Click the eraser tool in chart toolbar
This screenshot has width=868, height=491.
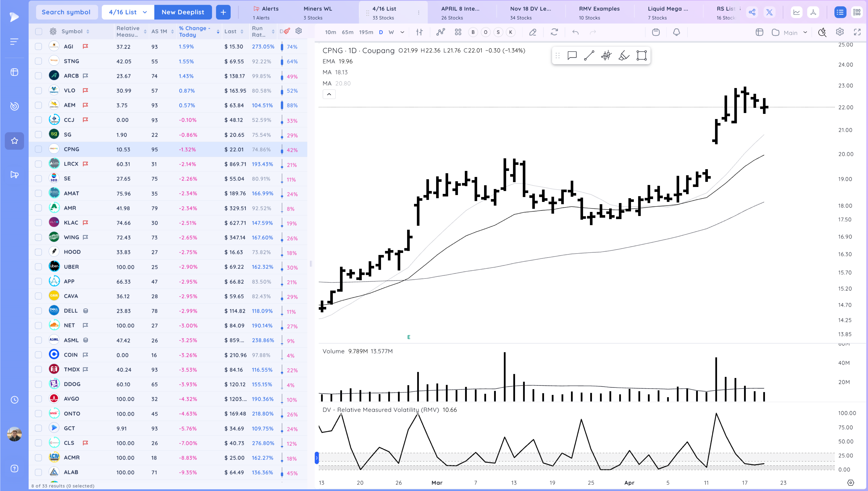tap(533, 32)
